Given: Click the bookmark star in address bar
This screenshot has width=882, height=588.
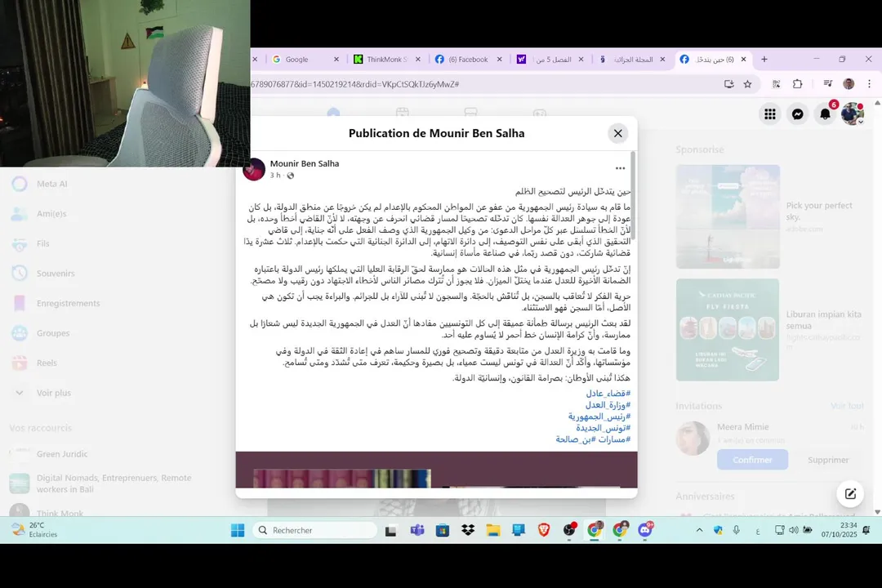Looking at the screenshot, I should pyautogui.click(x=747, y=84).
